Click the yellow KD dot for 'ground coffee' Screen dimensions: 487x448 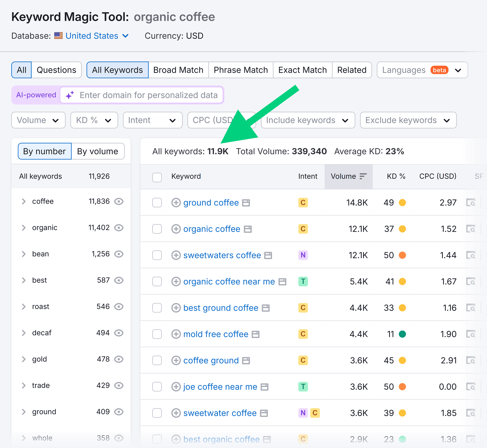pos(402,202)
